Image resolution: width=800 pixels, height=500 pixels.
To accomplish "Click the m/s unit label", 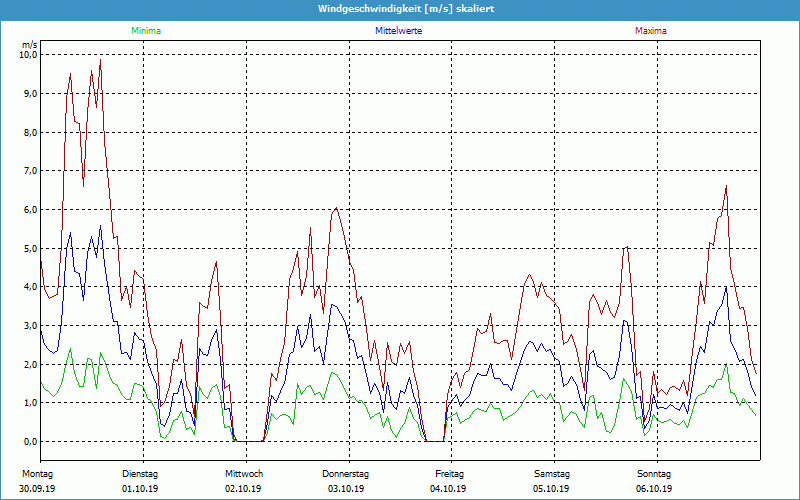I will coord(29,45).
